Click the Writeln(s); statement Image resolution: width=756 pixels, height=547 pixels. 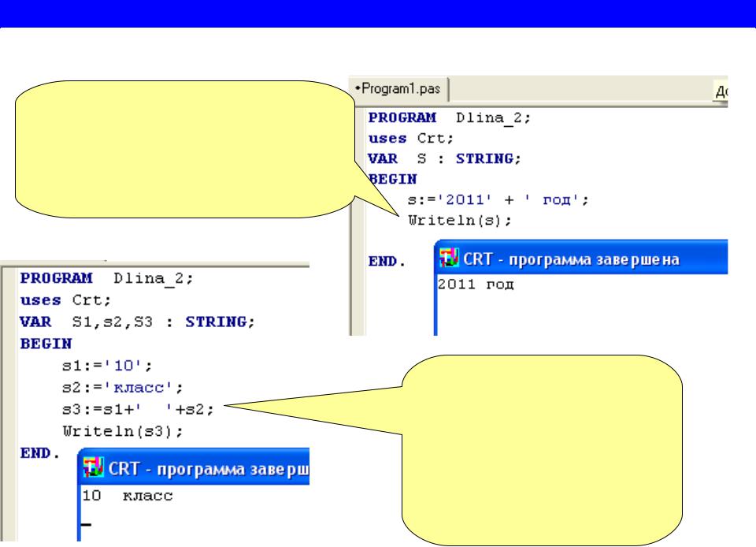click(x=459, y=221)
